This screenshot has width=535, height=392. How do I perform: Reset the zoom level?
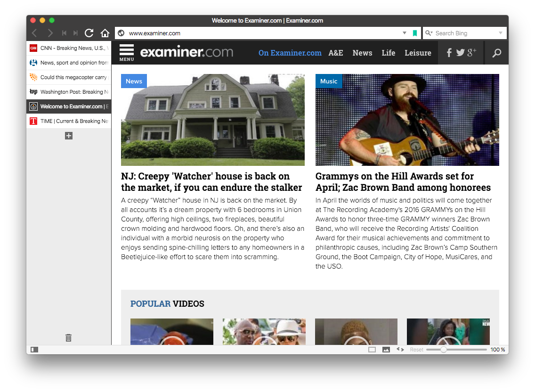[x=417, y=350]
